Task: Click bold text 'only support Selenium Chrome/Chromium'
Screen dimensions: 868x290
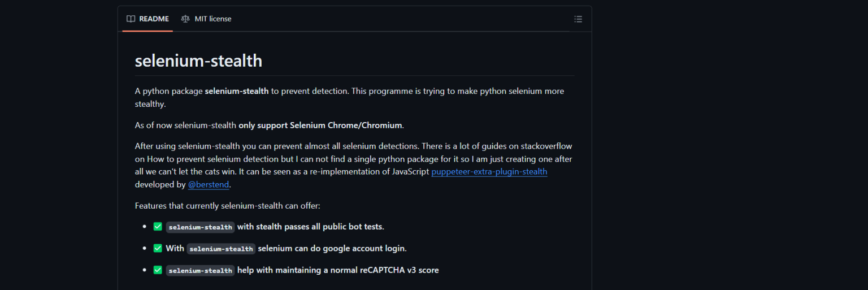Action: pos(320,125)
